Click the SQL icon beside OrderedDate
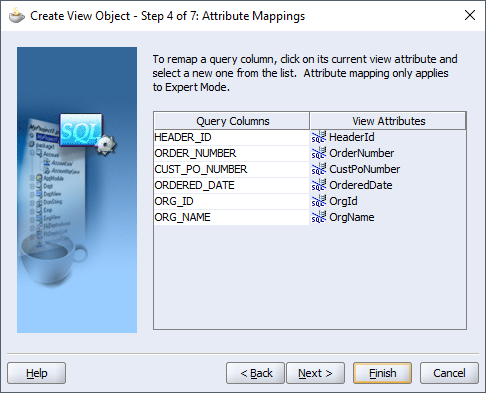The image size is (486, 393). (x=319, y=185)
